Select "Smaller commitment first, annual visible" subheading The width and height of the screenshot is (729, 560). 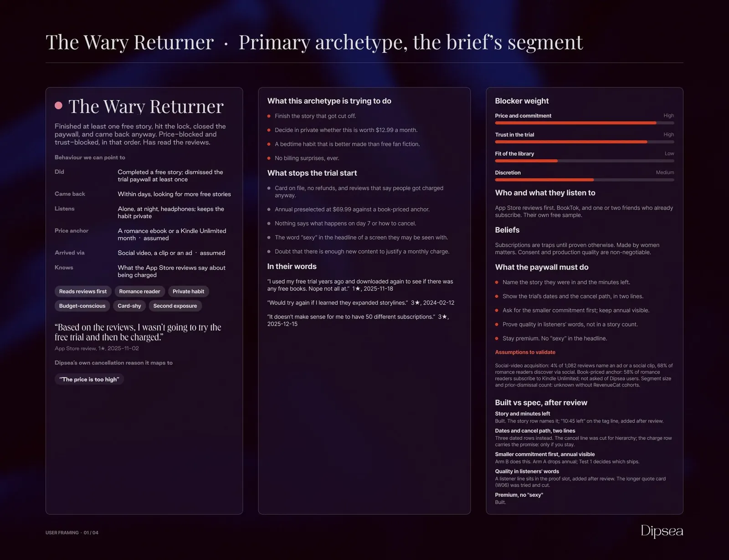(x=545, y=454)
